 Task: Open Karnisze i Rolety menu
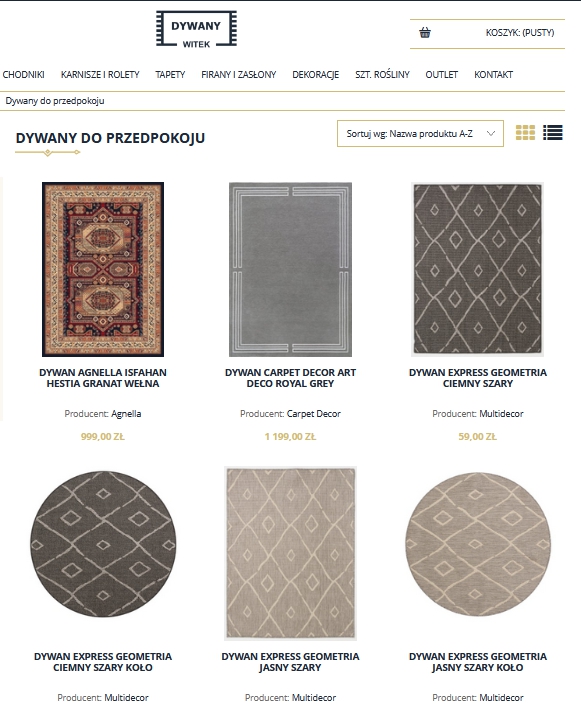point(100,75)
